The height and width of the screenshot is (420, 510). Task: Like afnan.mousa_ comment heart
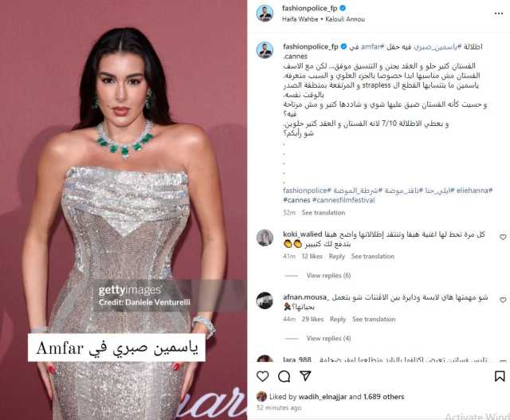click(x=503, y=300)
